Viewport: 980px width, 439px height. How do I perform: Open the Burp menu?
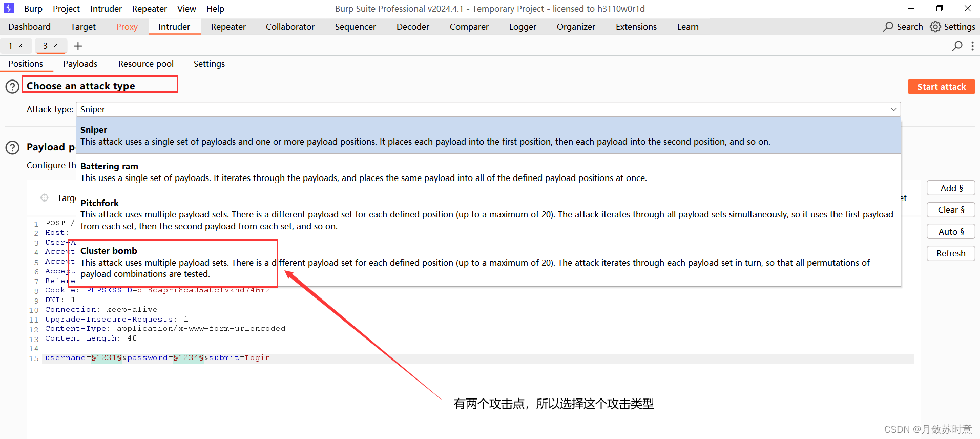[x=33, y=9]
